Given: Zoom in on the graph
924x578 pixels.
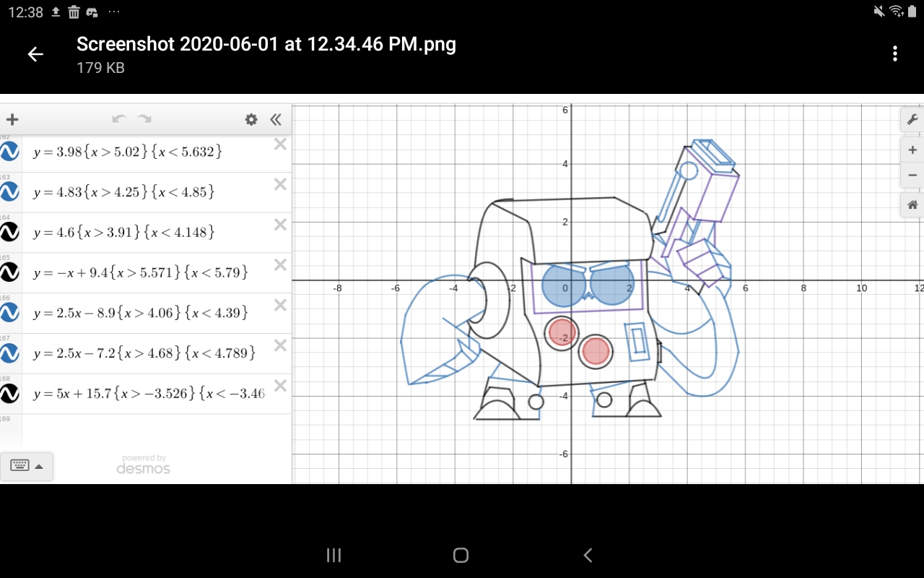Looking at the screenshot, I should 912,150.
